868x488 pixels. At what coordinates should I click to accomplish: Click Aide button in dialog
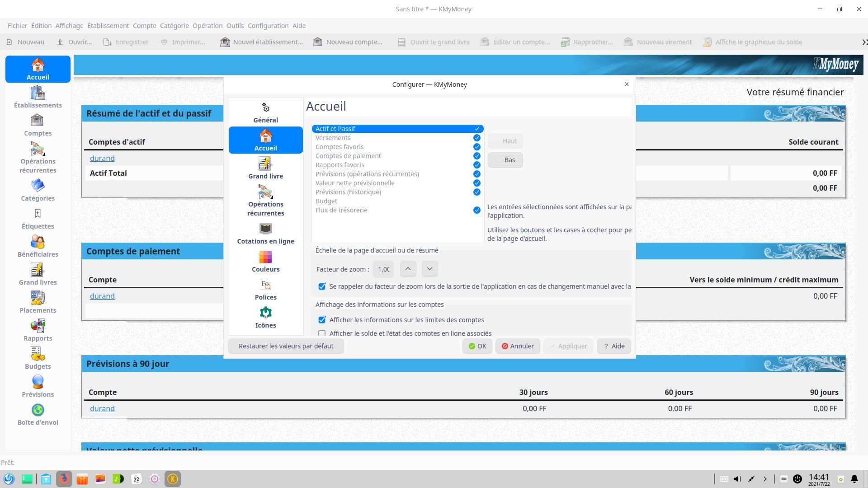(614, 346)
